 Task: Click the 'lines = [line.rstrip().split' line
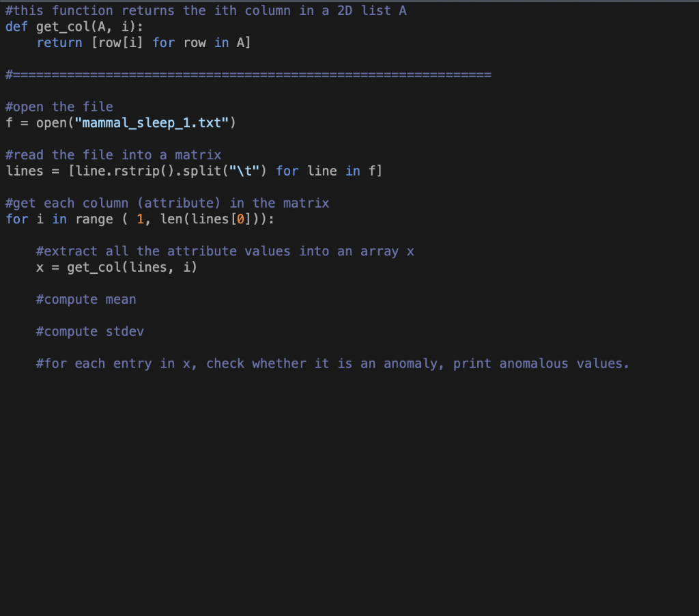(x=194, y=171)
